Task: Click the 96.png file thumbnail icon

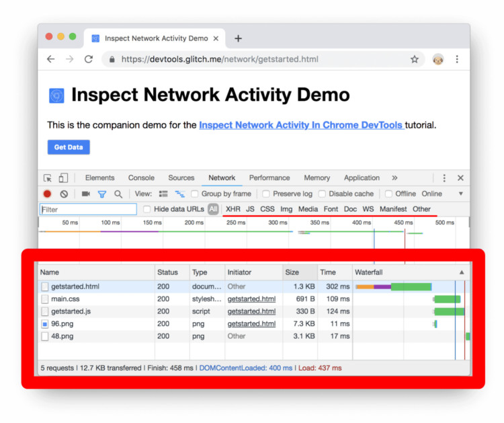Action: click(x=45, y=324)
